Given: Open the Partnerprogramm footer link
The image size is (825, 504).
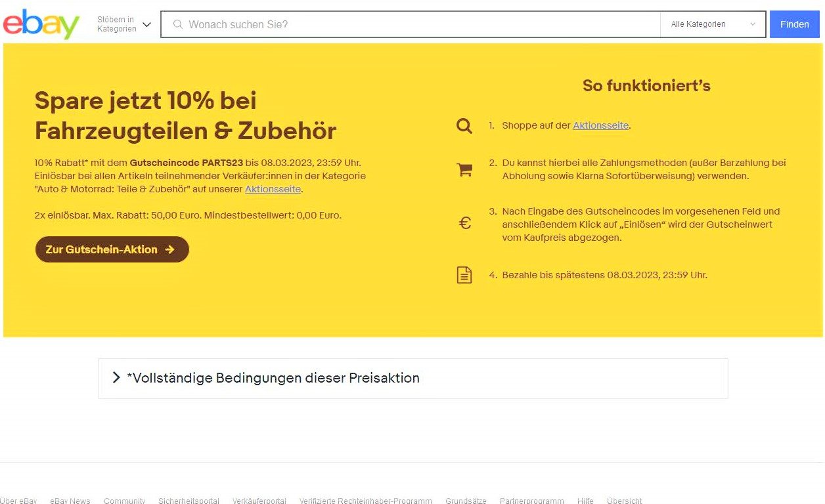Looking at the screenshot, I should (531, 501).
